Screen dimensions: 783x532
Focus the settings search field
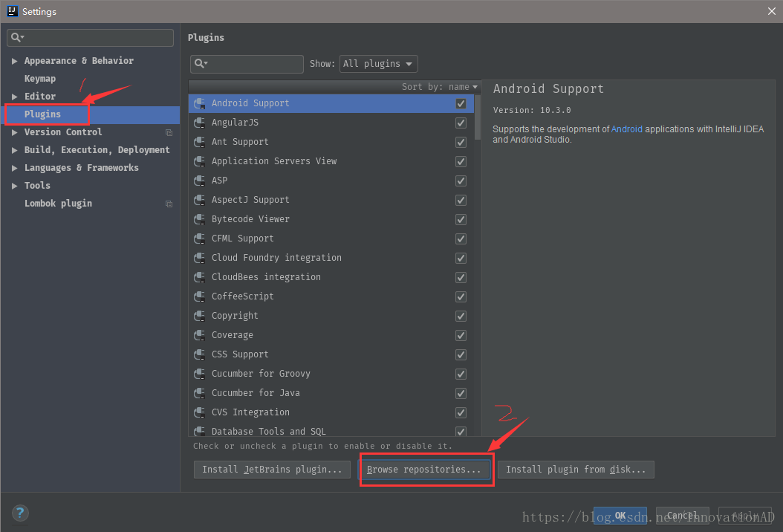coord(91,37)
